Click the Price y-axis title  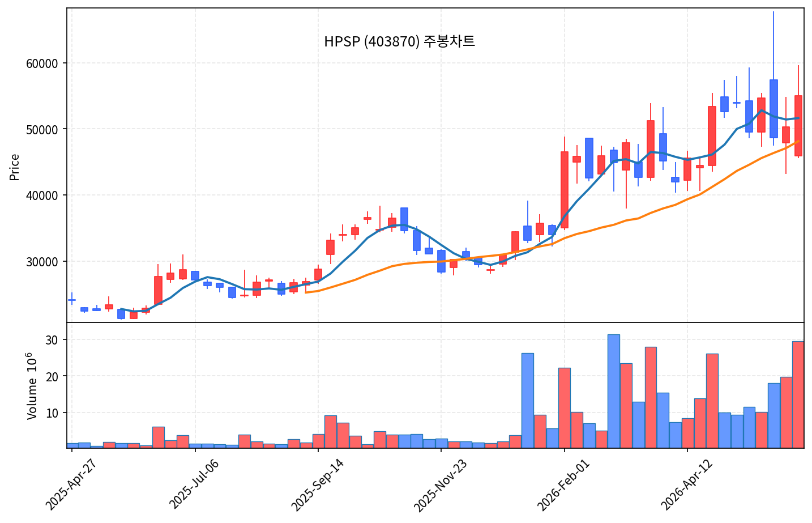15,167
